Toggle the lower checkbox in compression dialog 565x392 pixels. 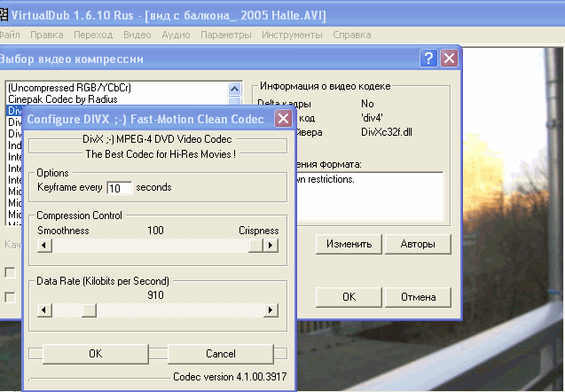[x=10, y=298]
